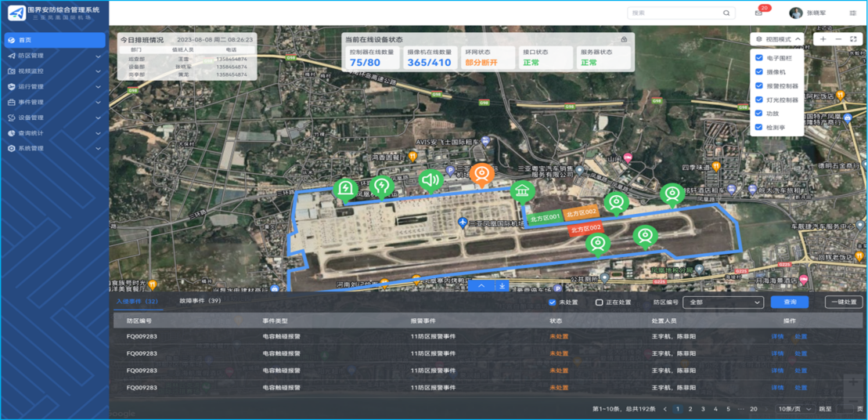
Task: Click the green speaker marker on the map
Action: 430,180
